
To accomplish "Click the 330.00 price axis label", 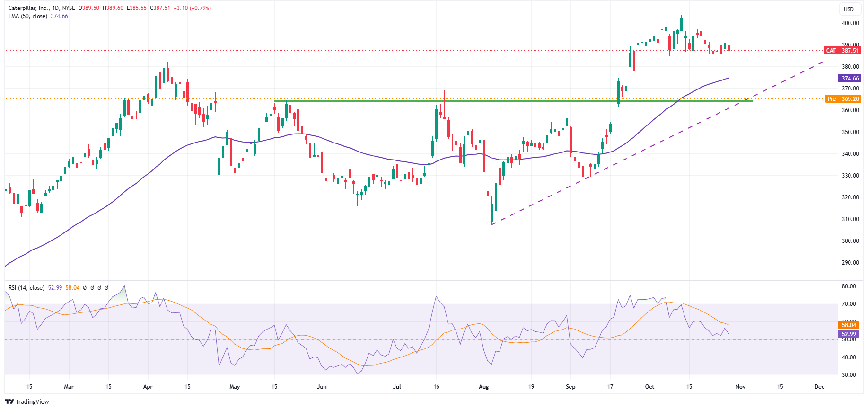I will (850, 176).
